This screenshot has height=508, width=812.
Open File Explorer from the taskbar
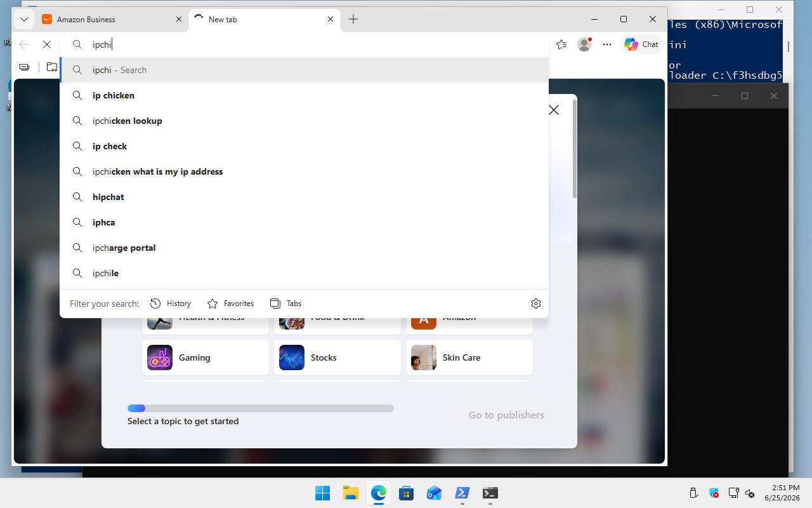pos(350,493)
